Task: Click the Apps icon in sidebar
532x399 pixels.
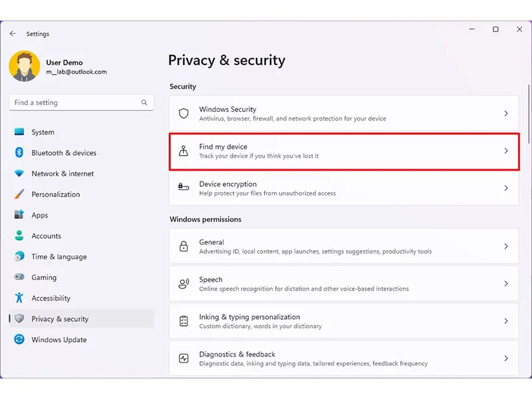Action: pyautogui.click(x=19, y=215)
